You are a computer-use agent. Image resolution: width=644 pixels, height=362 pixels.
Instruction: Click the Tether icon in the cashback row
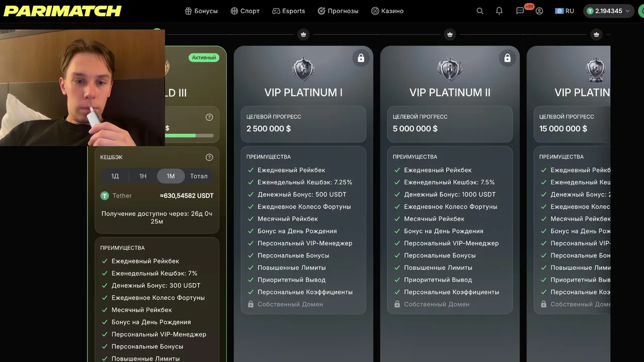click(x=105, y=196)
